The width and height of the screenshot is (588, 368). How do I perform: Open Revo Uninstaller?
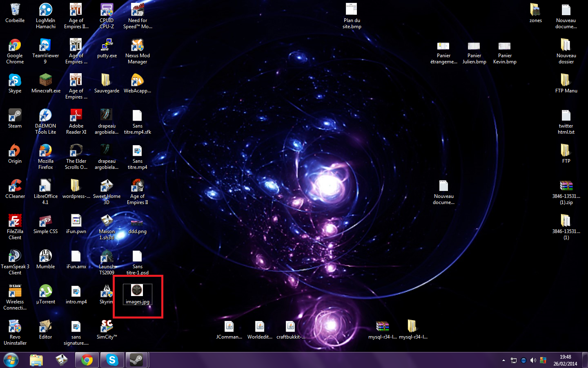point(15,332)
